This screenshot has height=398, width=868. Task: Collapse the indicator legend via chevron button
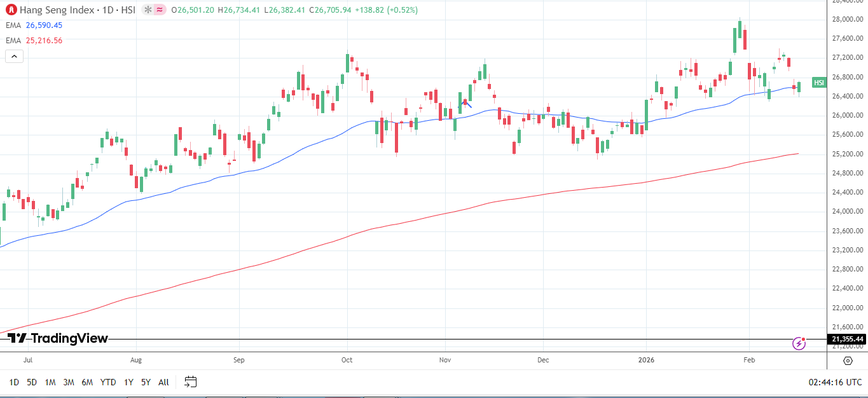click(x=13, y=56)
